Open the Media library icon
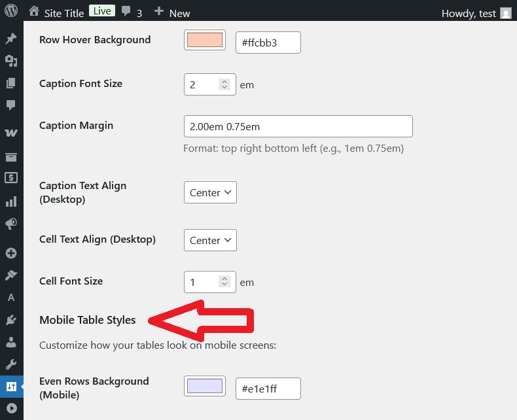Screen dimensions: 517x420 coord(11,61)
